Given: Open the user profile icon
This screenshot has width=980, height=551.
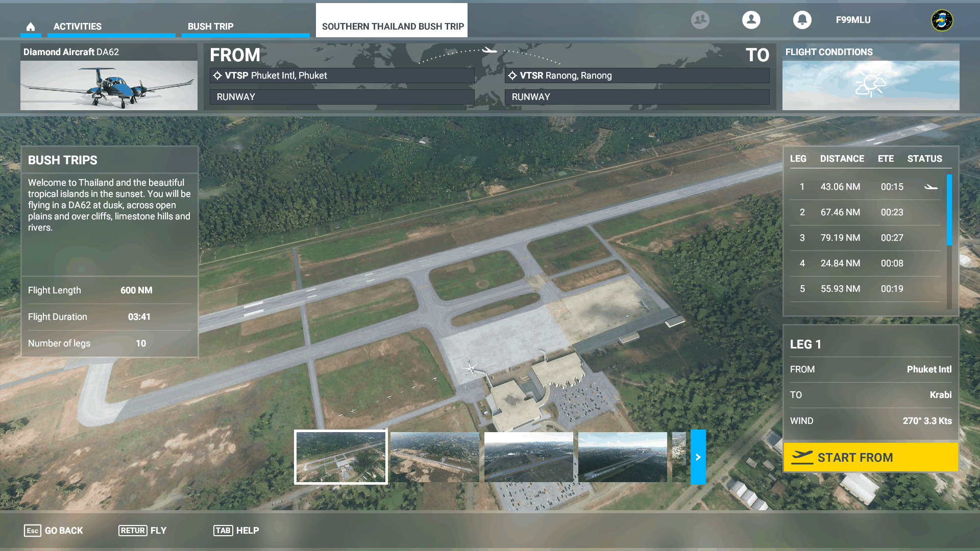Looking at the screenshot, I should pyautogui.click(x=751, y=20).
